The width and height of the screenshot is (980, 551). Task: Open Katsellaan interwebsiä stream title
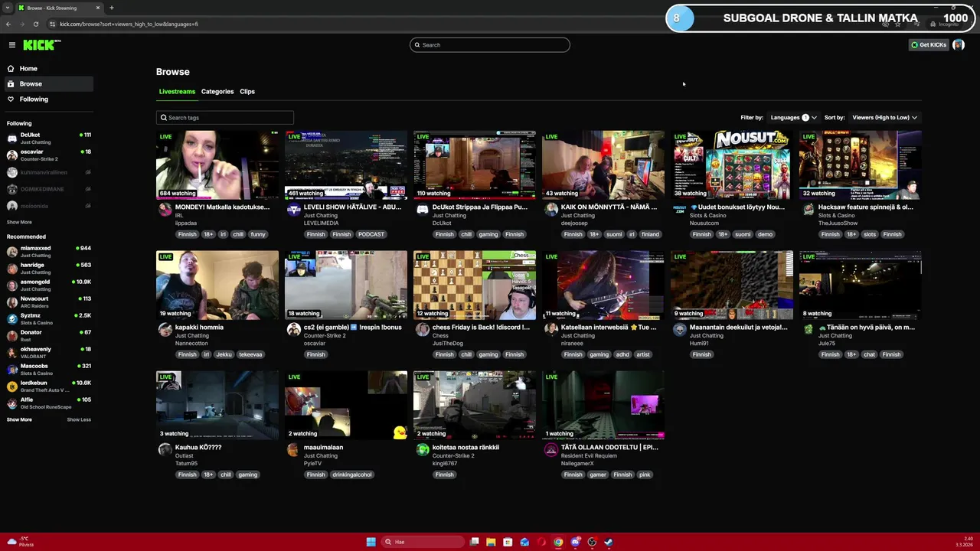(x=609, y=327)
